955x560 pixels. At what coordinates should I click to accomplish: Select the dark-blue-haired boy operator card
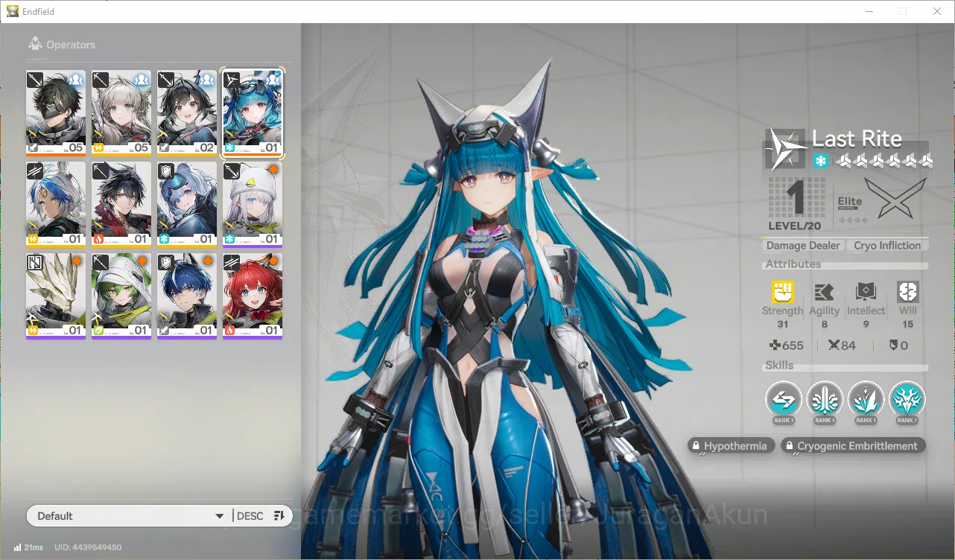click(x=187, y=296)
